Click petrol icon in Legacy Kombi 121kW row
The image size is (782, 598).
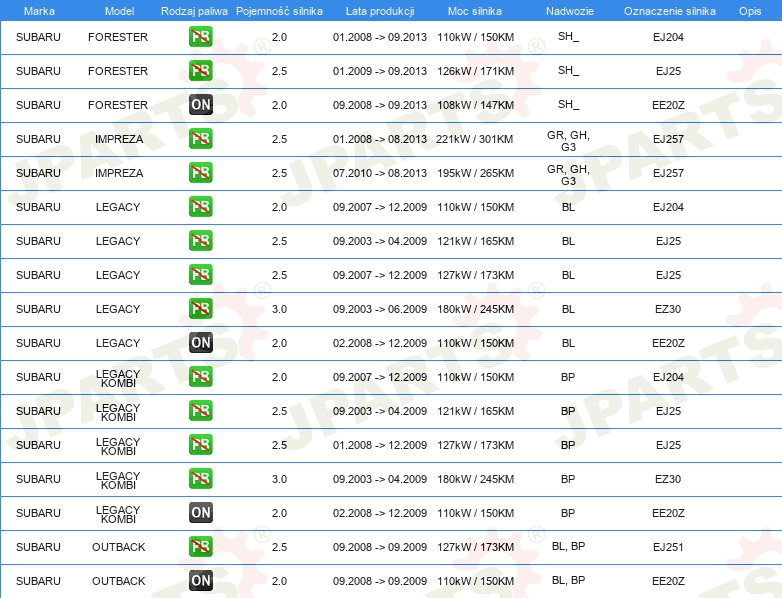point(200,410)
